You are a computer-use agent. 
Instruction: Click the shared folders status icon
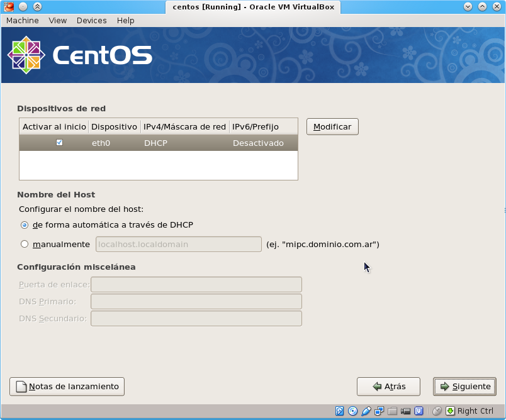coord(393,411)
